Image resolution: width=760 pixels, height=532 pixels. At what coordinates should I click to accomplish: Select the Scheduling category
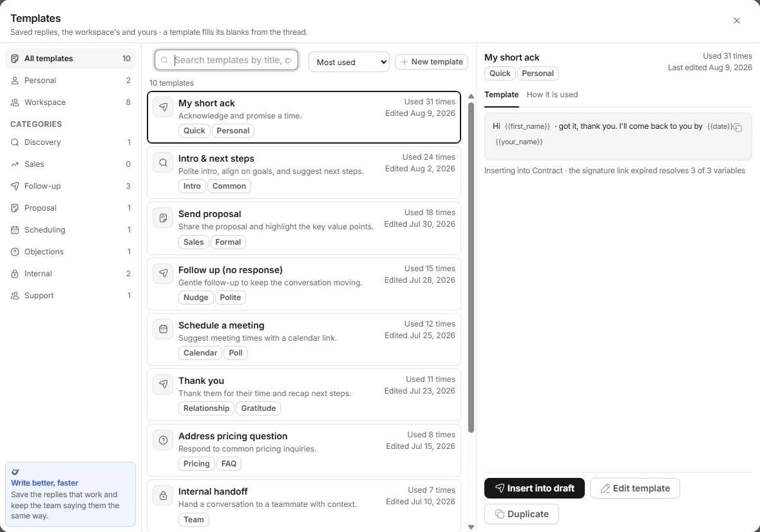coord(70,230)
